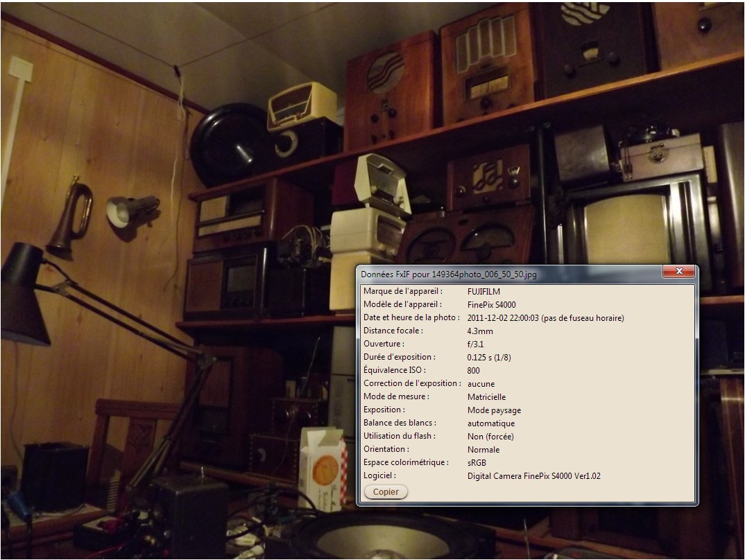Click the label 'Équivalence ISO :'
The height and width of the screenshot is (560, 745).
[x=395, y=370]
